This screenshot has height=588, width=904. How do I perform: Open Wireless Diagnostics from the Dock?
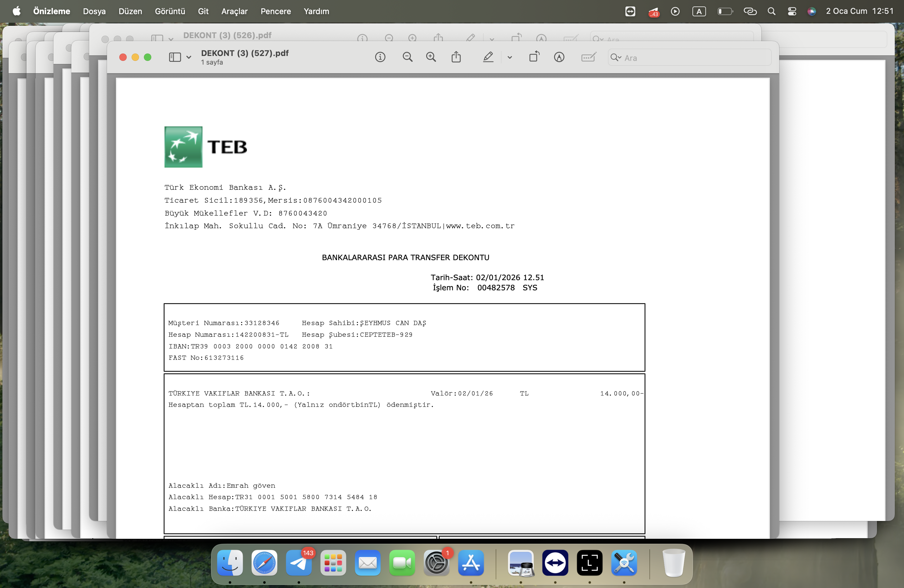tap(624, 562)
